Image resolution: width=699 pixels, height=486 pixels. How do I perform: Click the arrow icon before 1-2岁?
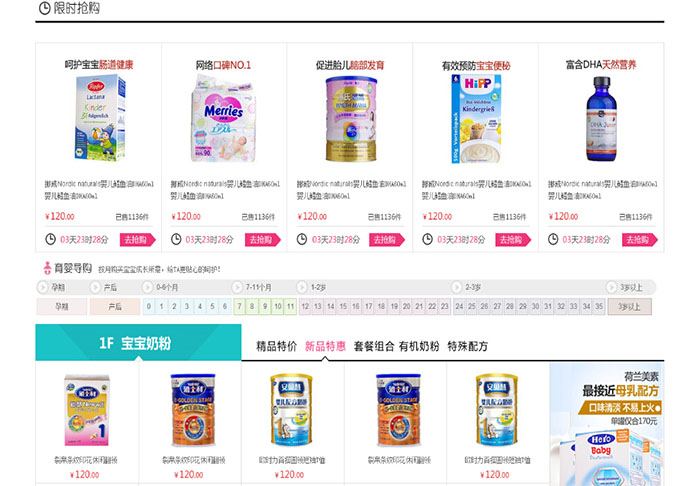point(302,287)
